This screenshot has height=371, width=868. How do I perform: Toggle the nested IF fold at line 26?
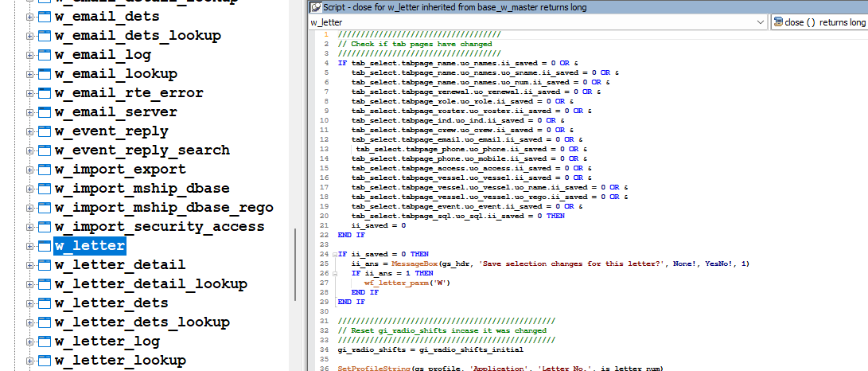pos(333,273)
